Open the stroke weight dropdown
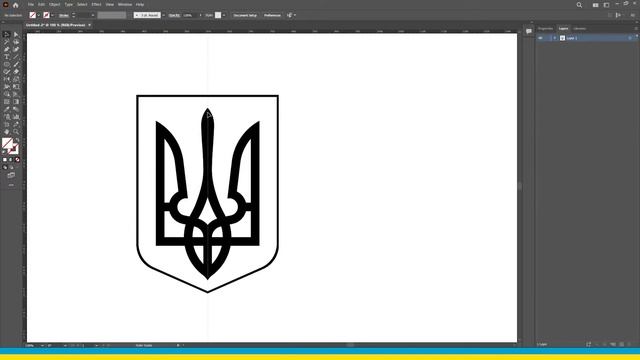 (x=93, y=15)
